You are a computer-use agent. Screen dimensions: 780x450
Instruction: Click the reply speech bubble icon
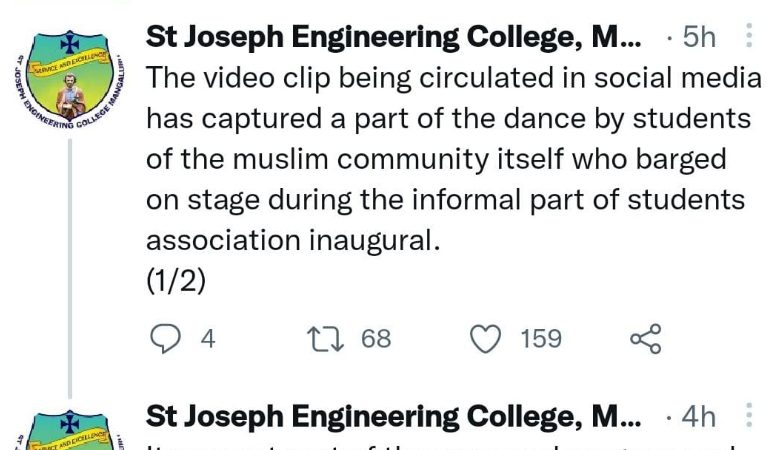point(165,339)
